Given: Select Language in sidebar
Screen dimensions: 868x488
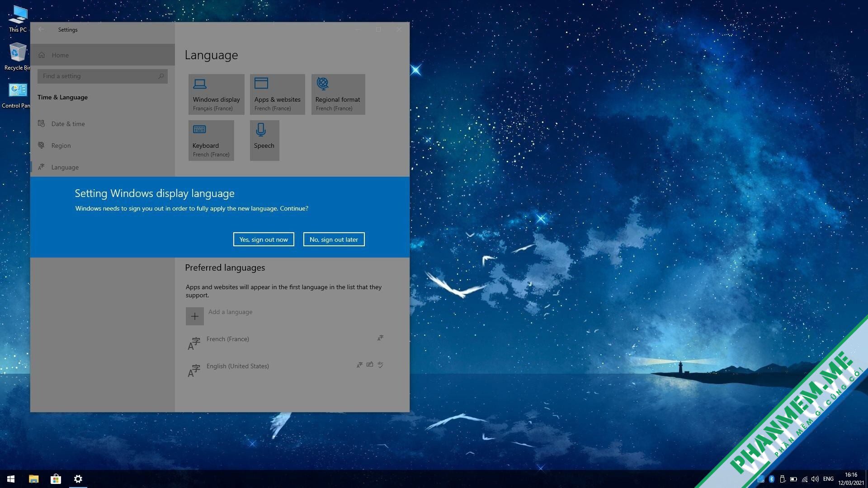Looking at the screenshot, I should [103, 167].
